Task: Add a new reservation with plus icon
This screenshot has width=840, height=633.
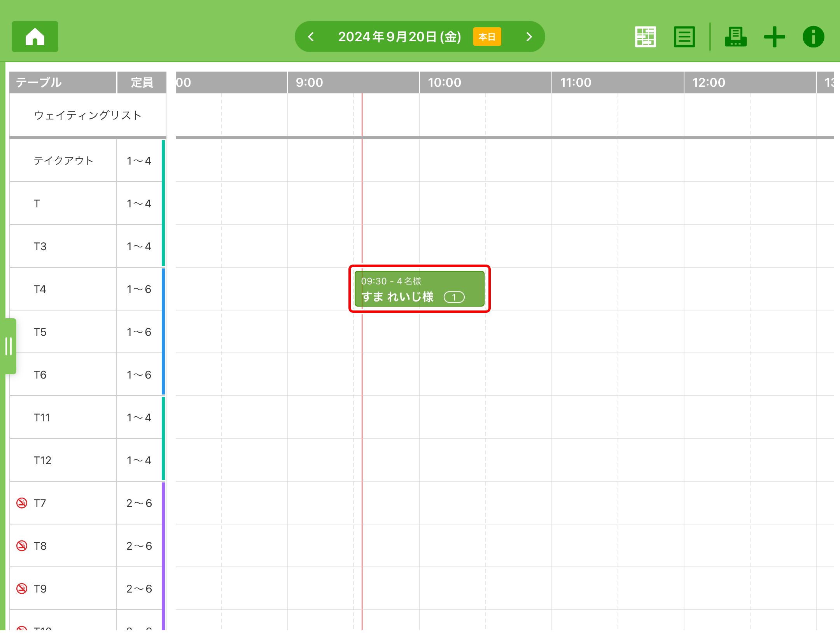Action: (774, 37)
